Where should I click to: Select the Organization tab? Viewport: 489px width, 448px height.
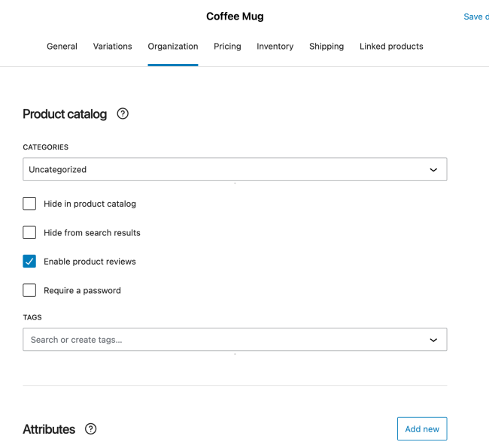click(173, 47)
